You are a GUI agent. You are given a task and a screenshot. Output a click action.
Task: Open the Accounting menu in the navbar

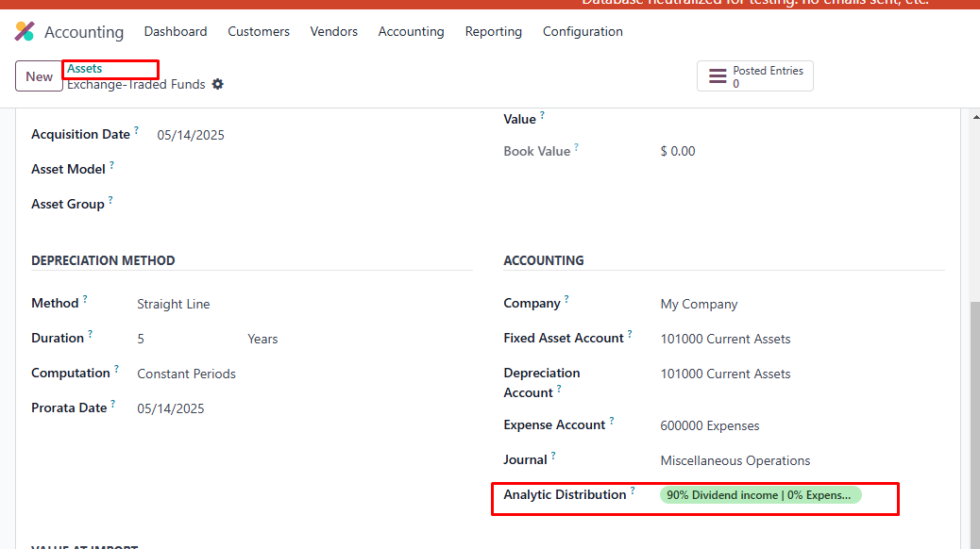[412, 31]
